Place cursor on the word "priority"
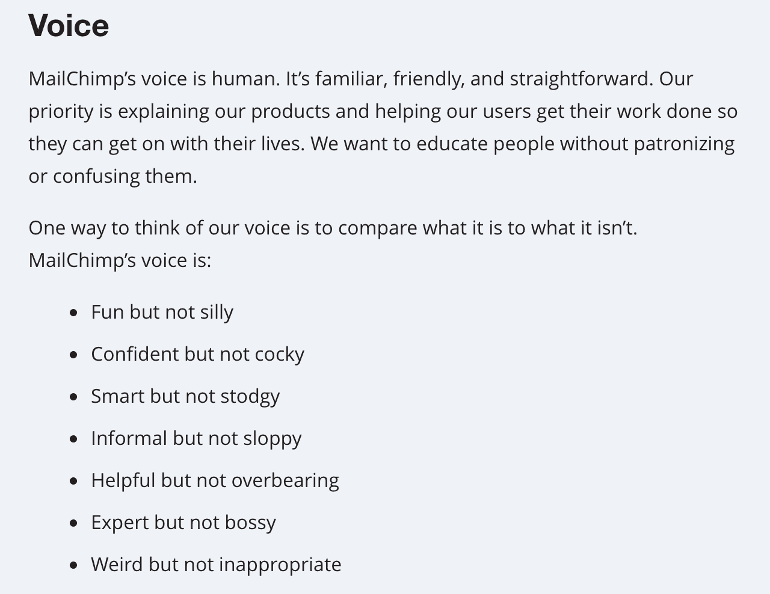Image resolution: width=770 pixels, height=594 pixels. tap(63, 112)
